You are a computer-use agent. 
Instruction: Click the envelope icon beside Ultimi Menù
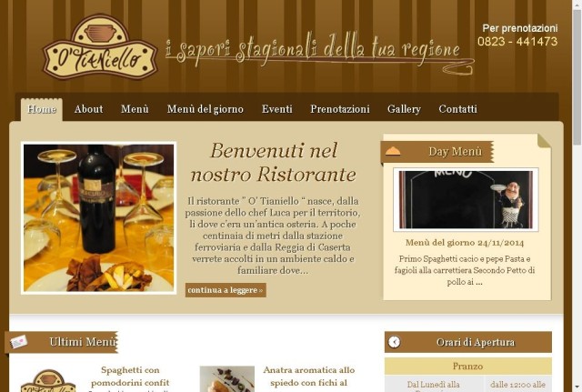[x=18, y=342]
